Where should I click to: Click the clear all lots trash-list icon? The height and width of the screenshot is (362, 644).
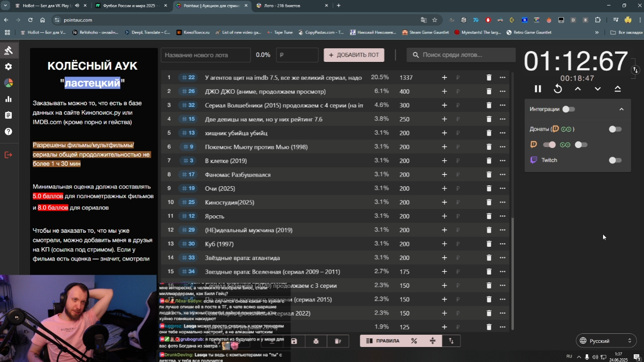(x=338, y=341)
